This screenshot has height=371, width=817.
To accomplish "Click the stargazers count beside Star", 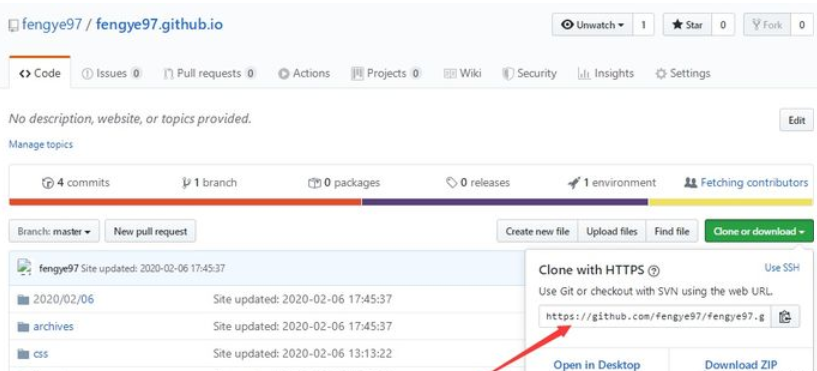I will (x=723, y=24).
